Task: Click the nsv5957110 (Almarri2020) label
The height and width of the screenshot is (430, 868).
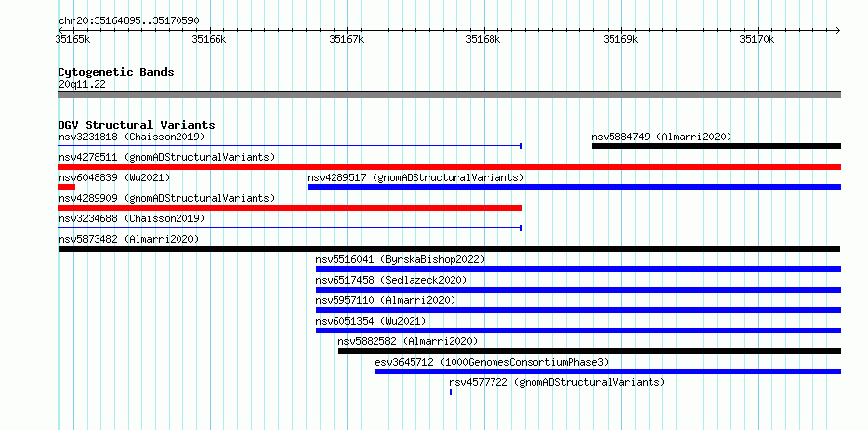Action: click(385, 300)
